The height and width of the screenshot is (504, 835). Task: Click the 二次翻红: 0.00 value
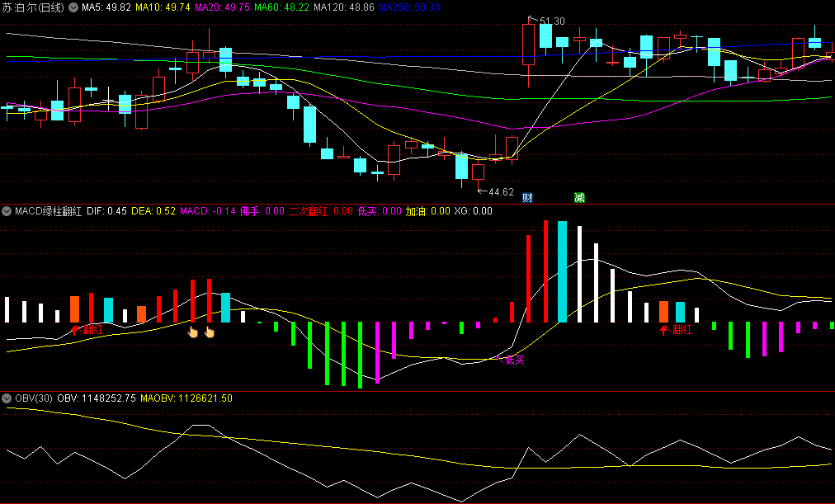pos(321,211)
